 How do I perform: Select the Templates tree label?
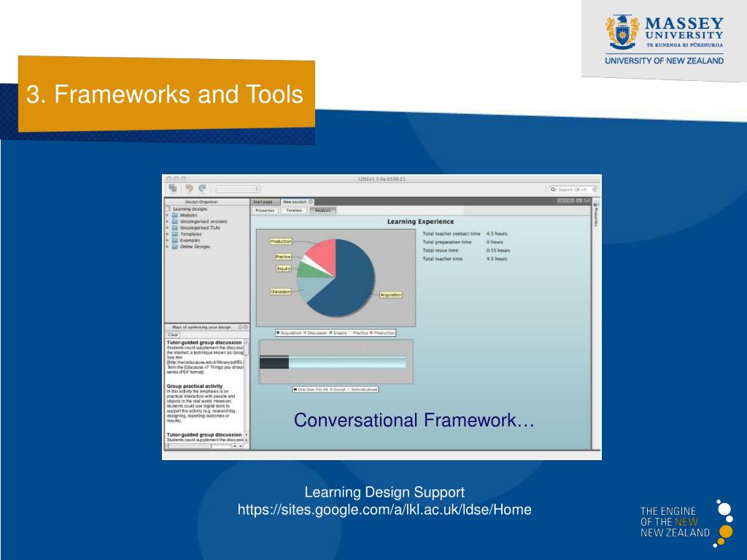click(190, 234)
